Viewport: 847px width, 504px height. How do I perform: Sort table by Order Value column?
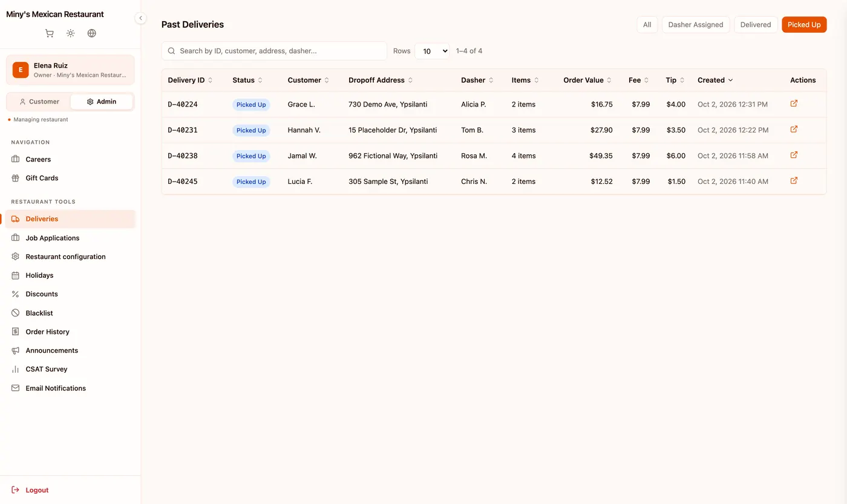click(587, 80)
